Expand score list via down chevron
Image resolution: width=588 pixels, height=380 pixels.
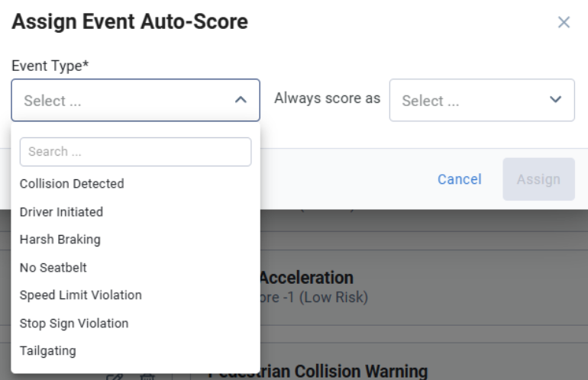(x=555, y=99)
